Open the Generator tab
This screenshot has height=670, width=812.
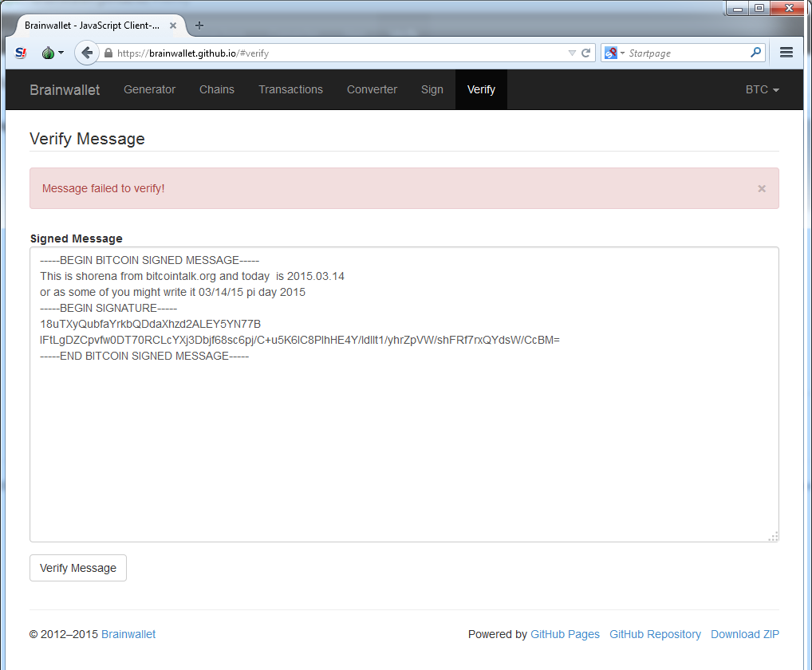tap(150, 89)
